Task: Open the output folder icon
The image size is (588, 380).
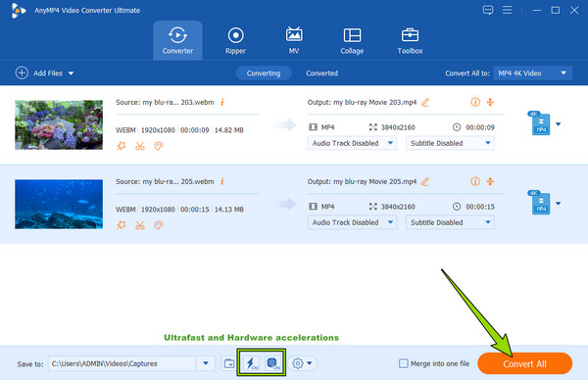Action: coord(228,363)
